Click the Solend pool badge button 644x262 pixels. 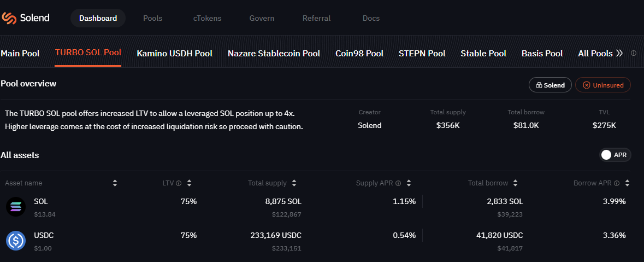550,85
